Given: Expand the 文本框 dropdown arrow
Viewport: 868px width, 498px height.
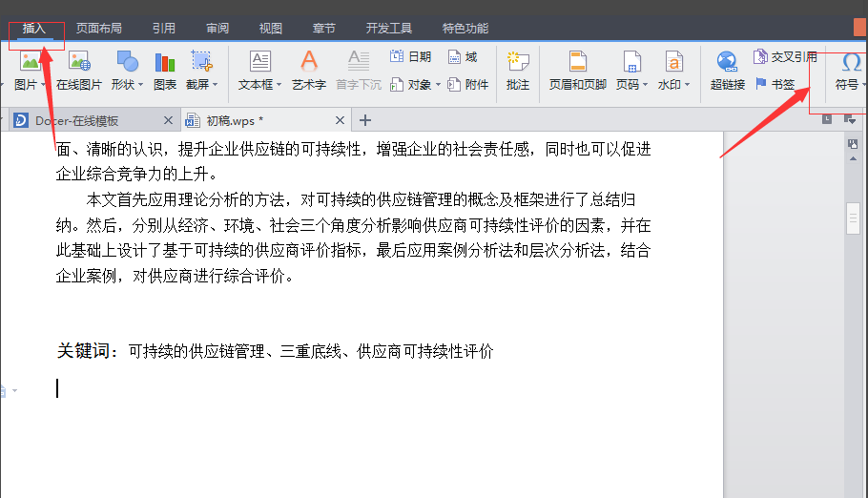Looking at the screenshot, I should pos(279,85).
